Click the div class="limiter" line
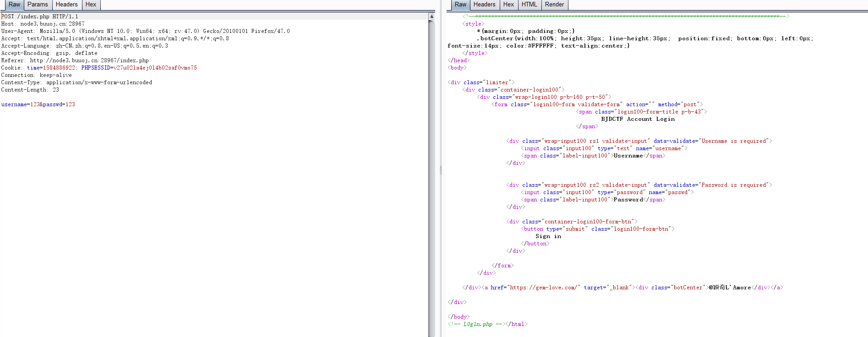The image size is (868, 337). click(481, 82)
